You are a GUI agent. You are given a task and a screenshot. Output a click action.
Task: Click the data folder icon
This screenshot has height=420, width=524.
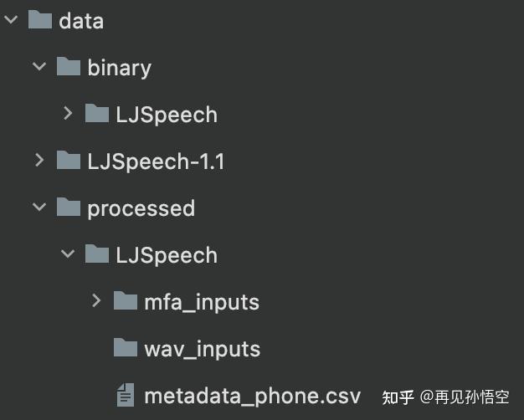click(40, 20)
